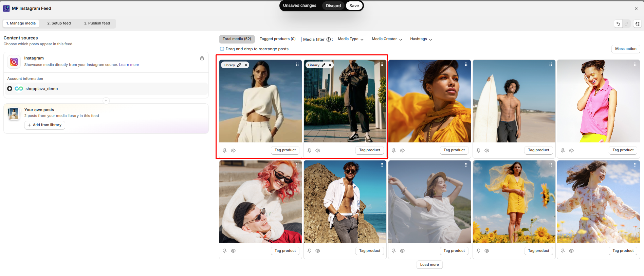Remove the second Library post with X icon
644x276 pixels.
[330, 65]
